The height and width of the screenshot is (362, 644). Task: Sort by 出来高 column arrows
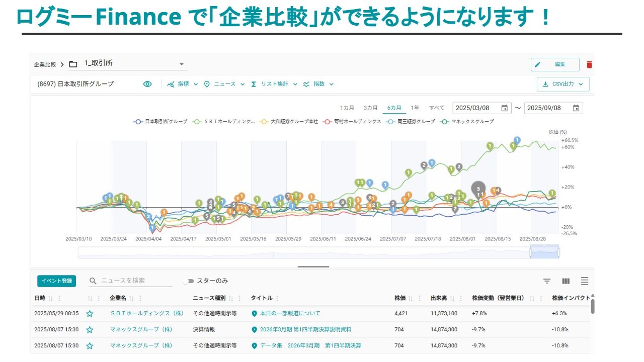pyautogui.click(x=452, y=298)
